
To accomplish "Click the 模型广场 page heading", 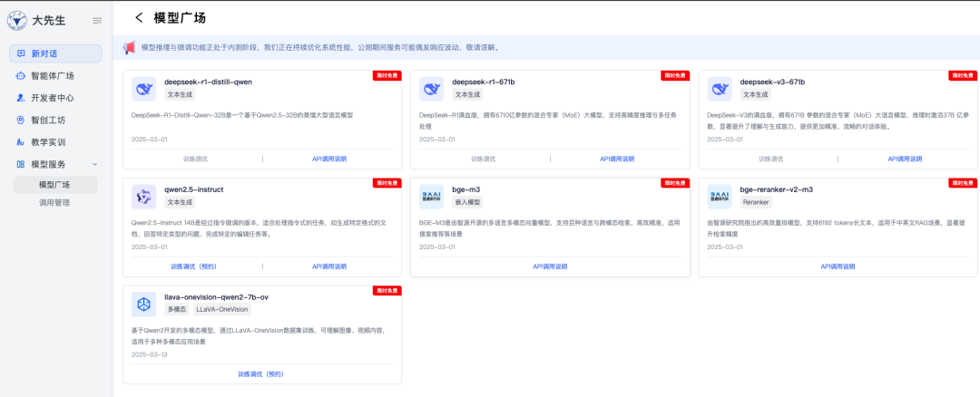I will click(180, 17).
